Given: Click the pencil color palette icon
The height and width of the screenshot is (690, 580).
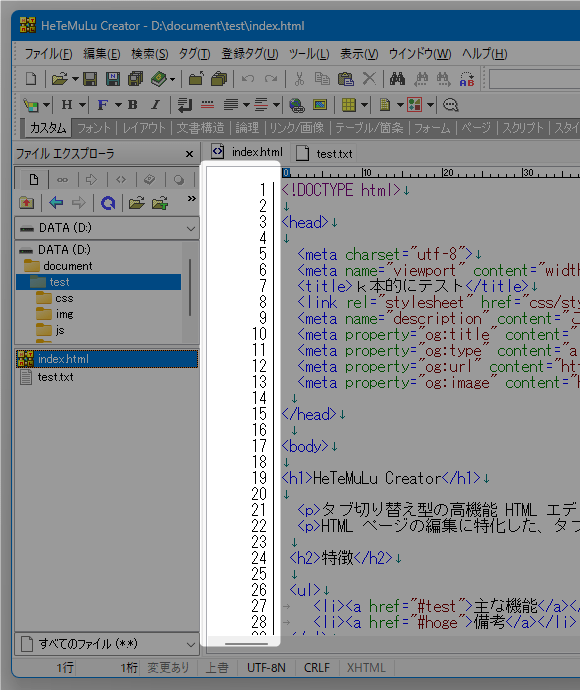Looking at the screenshot, I should 31,105.
